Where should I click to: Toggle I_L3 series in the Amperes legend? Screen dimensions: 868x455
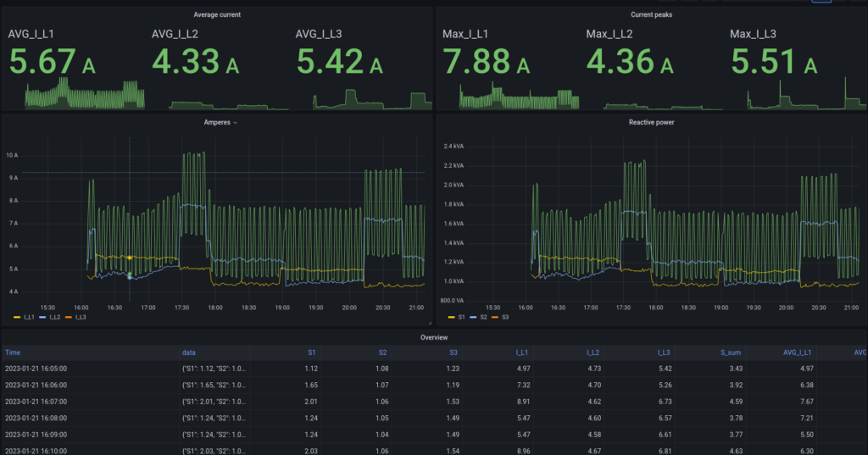[x=81, y=317]
